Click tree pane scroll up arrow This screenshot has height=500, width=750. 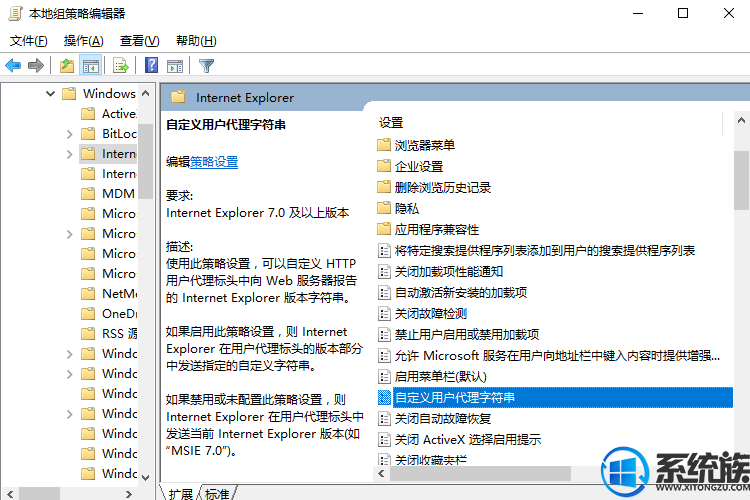[146, 93]
